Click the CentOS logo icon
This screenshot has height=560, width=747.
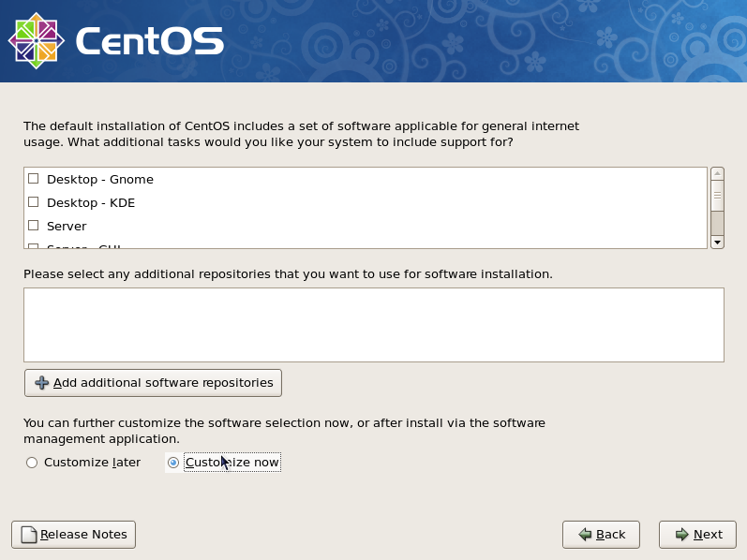pos(37,41)
